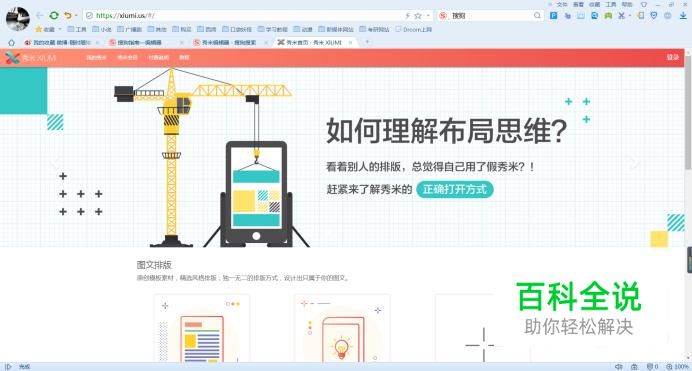Screen dimensions: 692x371
Task: Expand the screenshot tool dropdown arrow
Action: (629, 16)
